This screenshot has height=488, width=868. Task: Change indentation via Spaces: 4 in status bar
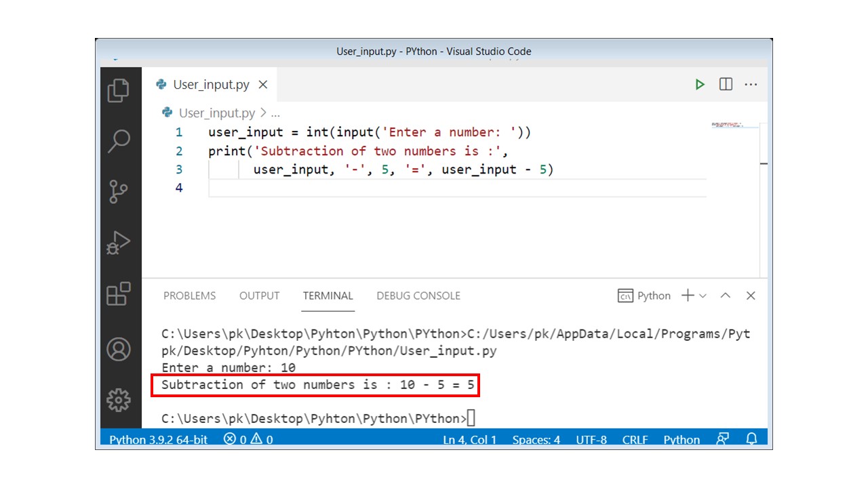[x=536, y=440]
